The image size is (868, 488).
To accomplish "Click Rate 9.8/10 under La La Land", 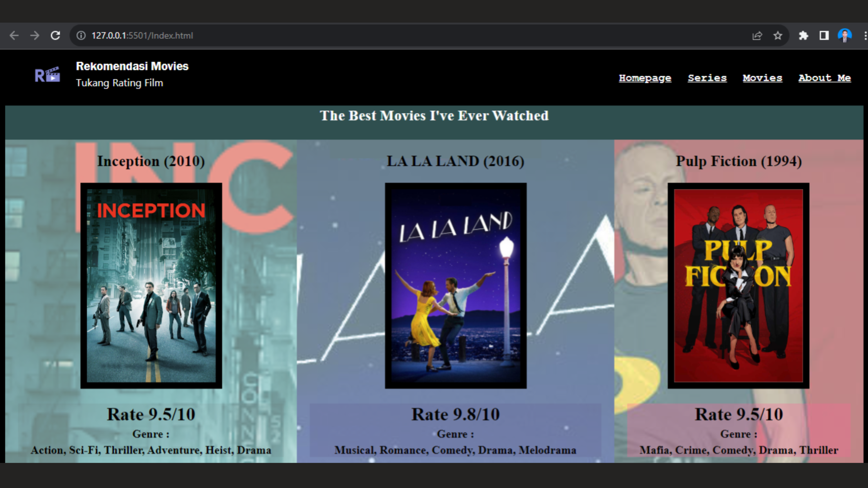I will point(456,414).
